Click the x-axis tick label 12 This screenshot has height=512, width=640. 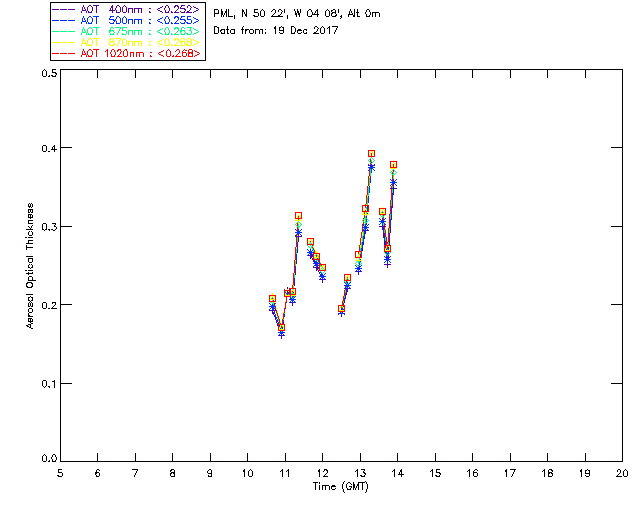[322, 473]
